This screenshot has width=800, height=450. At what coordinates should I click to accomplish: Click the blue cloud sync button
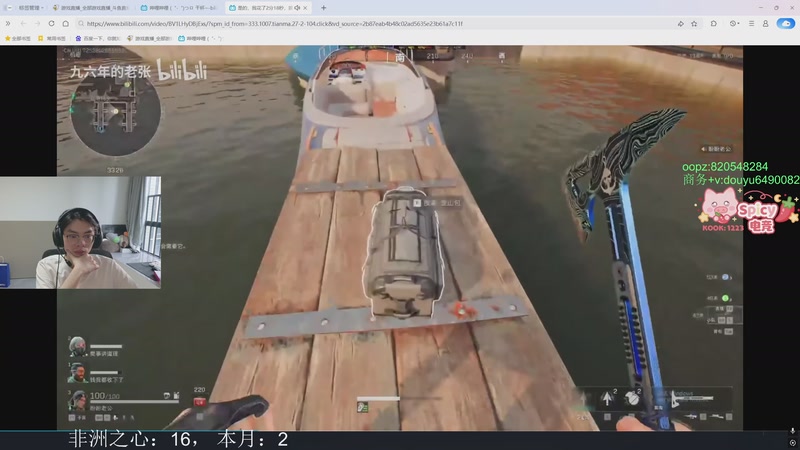(786, 23)
